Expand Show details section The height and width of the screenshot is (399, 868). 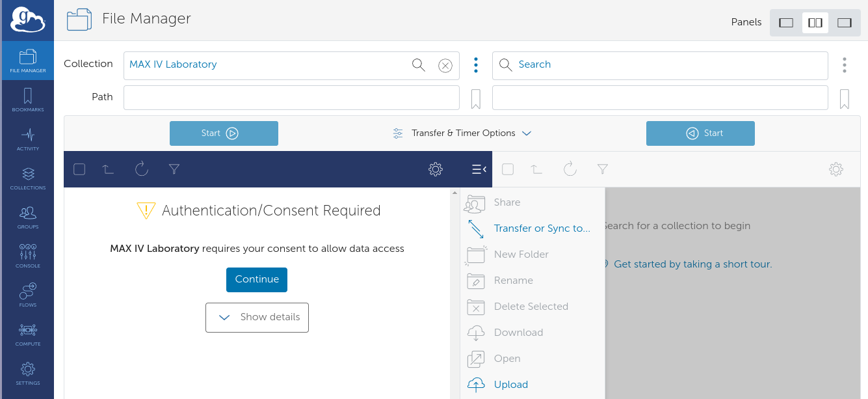[x=257, y=318]
